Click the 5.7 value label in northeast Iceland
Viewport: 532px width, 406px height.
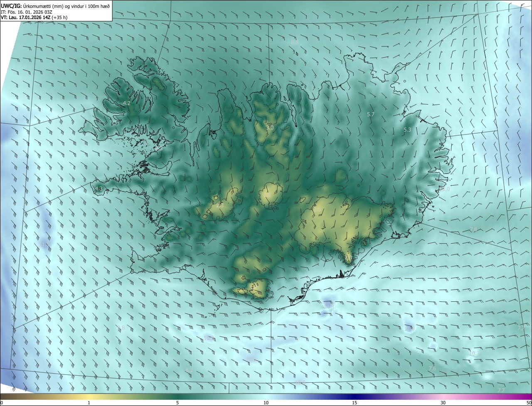point(371,114)
